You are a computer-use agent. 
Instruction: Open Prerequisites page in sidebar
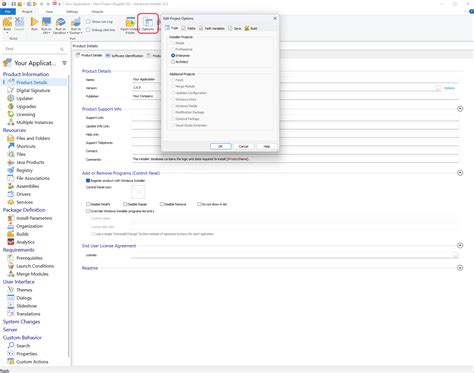tap(29, 258)
